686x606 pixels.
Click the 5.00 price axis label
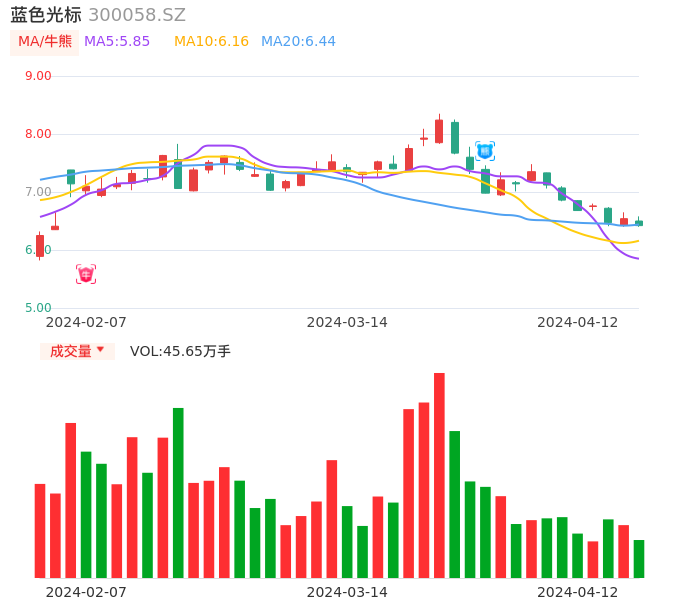pyautogui.click(x=38, y=308)
